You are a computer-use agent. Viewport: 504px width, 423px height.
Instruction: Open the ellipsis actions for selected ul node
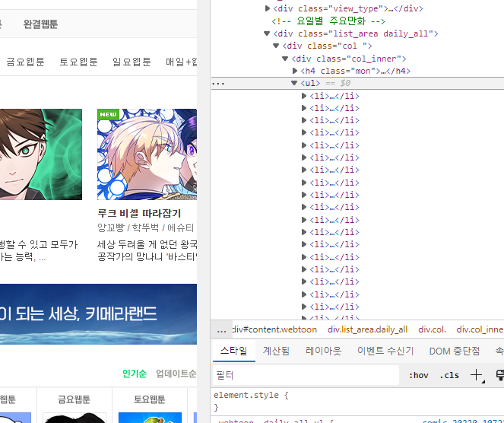(x=218, y=84)
